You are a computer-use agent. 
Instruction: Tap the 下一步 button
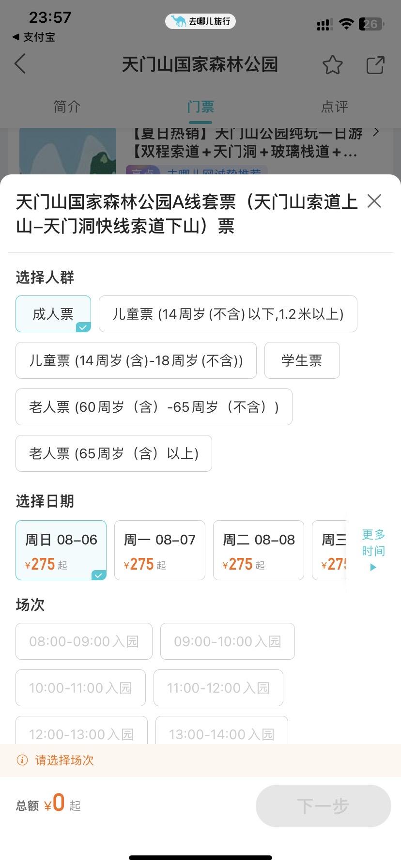pyautogui.click(x=324, y=806)
